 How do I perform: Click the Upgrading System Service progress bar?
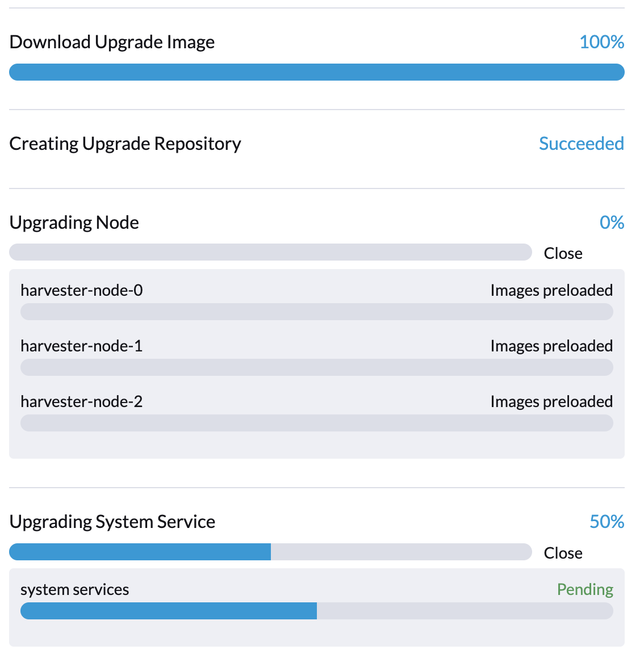point(270,552)
